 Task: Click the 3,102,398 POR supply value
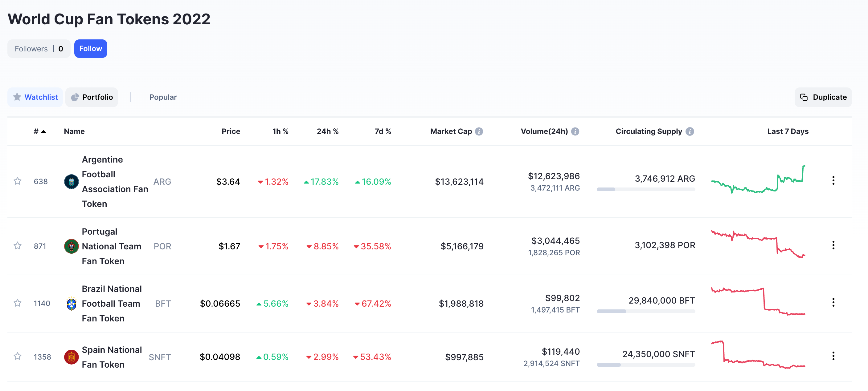tap(665, 245)
